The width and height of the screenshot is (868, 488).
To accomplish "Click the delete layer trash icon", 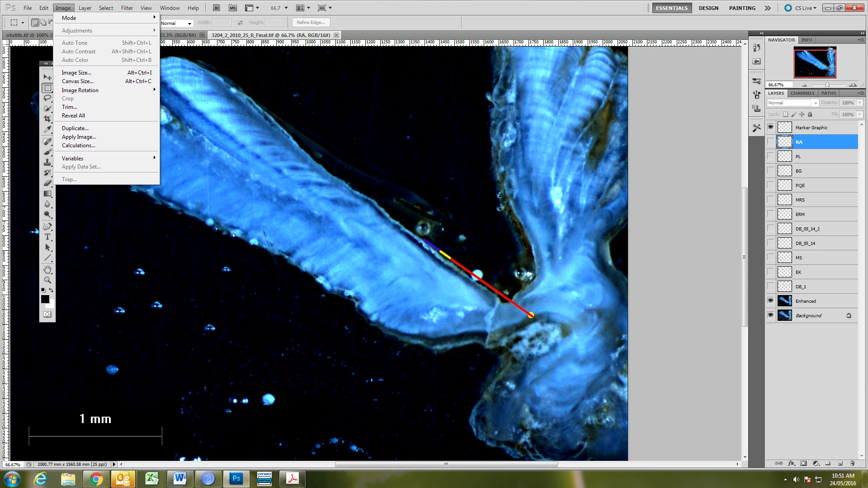I will click(x=852, y=463).
